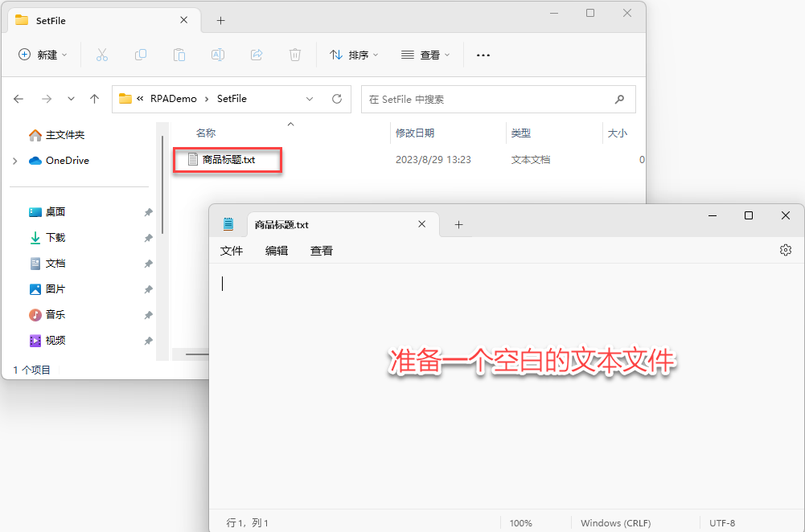
Task: Open 下载 folder in sidebar
Action: click(x=55, y=238)
